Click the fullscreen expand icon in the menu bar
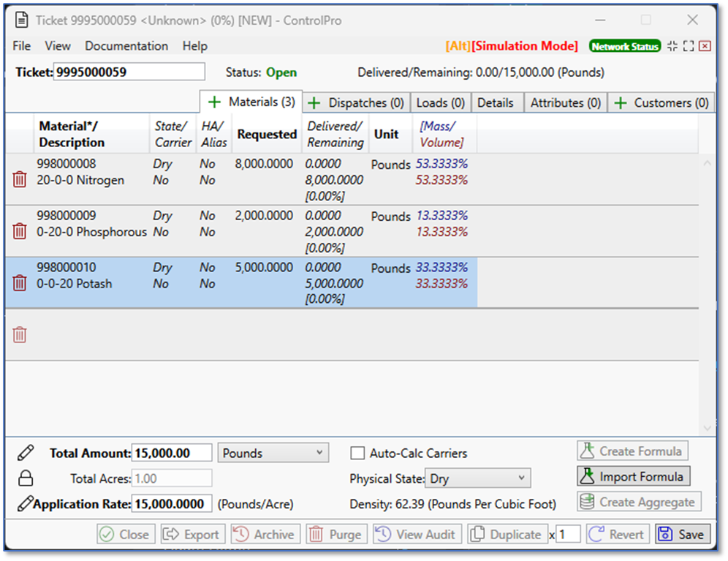728x561 pixels. tap(688, 46)
